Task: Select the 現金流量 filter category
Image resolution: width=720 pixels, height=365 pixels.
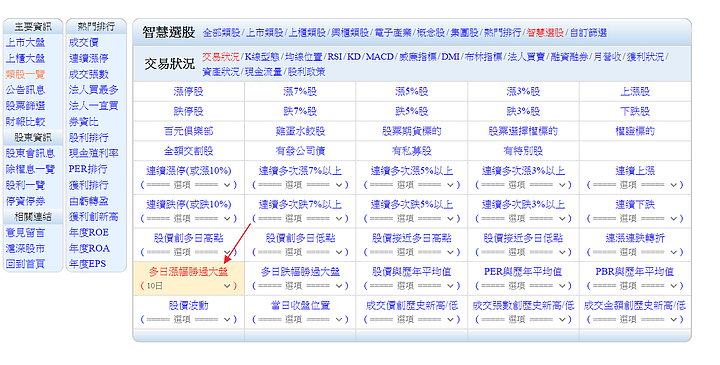Action: (x=264, y=72)
